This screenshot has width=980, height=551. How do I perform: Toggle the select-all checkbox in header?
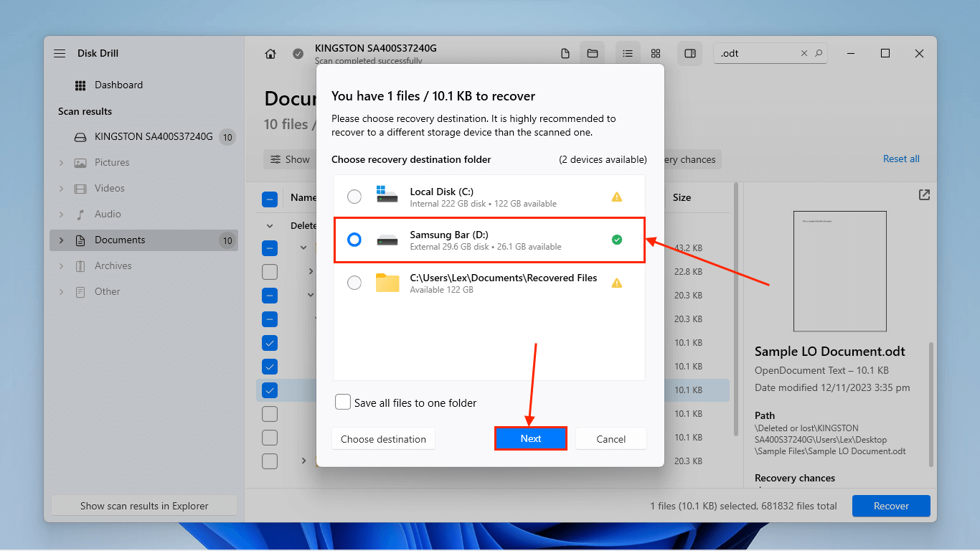point(270,199)
